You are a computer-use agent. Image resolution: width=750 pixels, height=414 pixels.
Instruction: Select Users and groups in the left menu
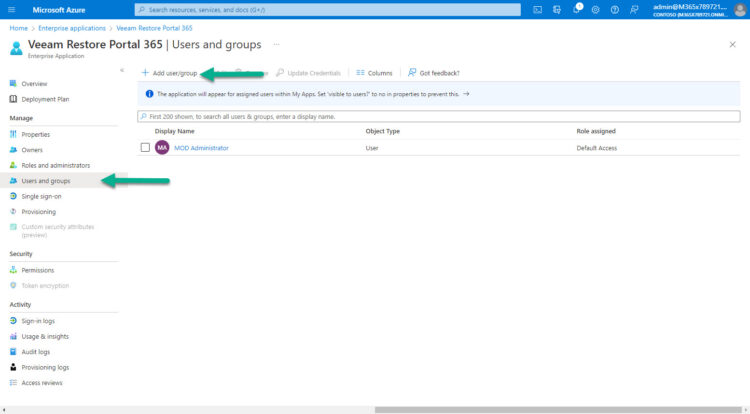click(x=46, y=181)
